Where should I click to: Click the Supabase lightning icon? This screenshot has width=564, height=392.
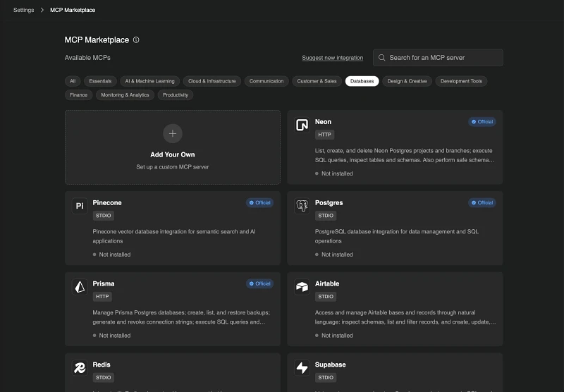pyautogui.click(x=302, y=367)
